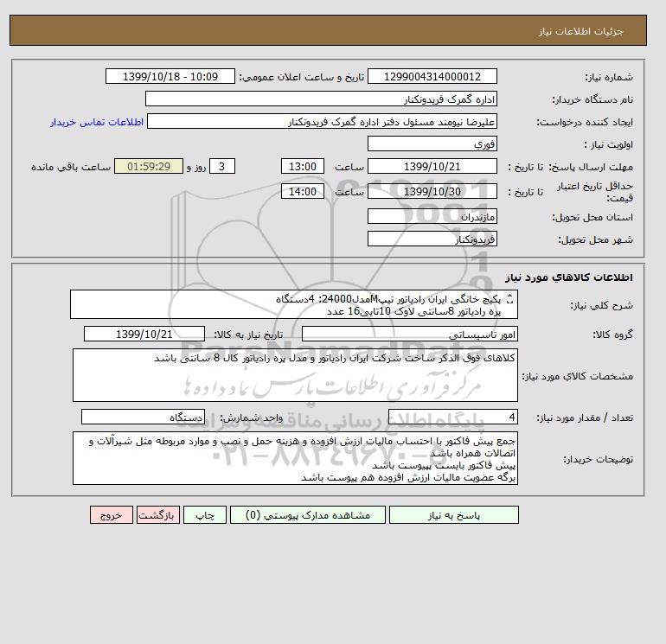The width and height of the screenshot is (666, 644).
Task: Click the استان محل تحویل label
Action: pyautogui.click(x=592, y=217)
